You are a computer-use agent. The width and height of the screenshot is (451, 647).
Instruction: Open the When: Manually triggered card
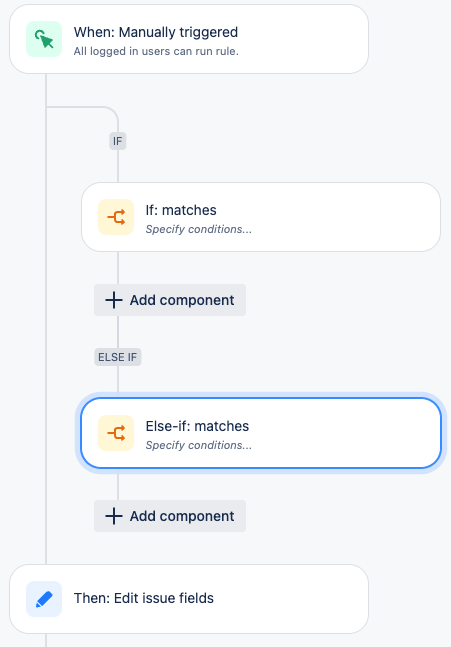click(189, 39)
